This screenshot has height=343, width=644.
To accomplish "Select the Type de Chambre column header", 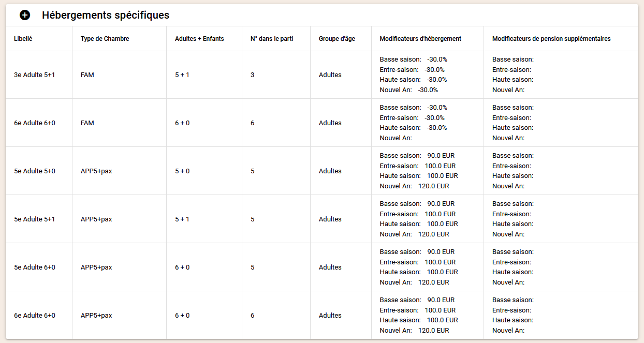I will pyautogui.click(x=105, y=39).
